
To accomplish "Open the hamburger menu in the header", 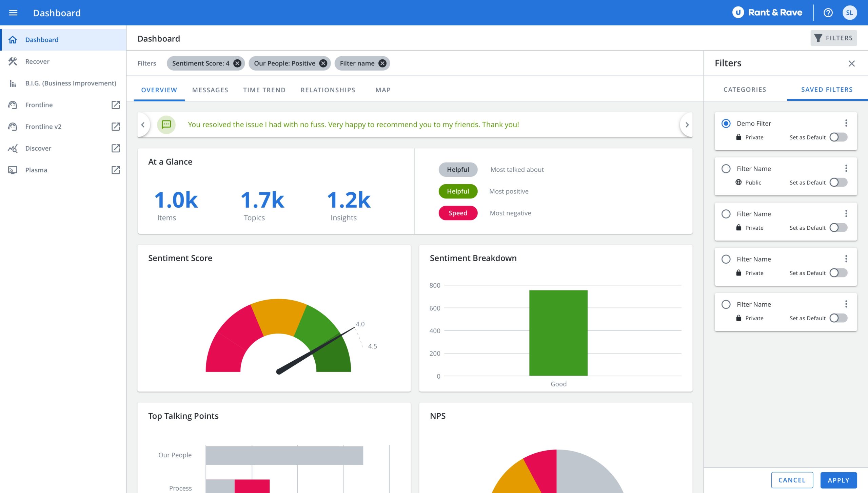I will pyautogui.click(x=13, y=13).
